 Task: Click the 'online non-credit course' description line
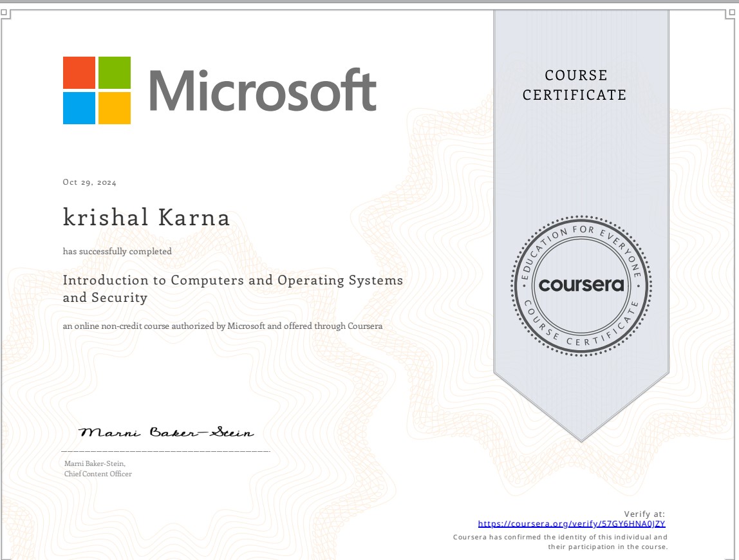click(x=222, y=326)
